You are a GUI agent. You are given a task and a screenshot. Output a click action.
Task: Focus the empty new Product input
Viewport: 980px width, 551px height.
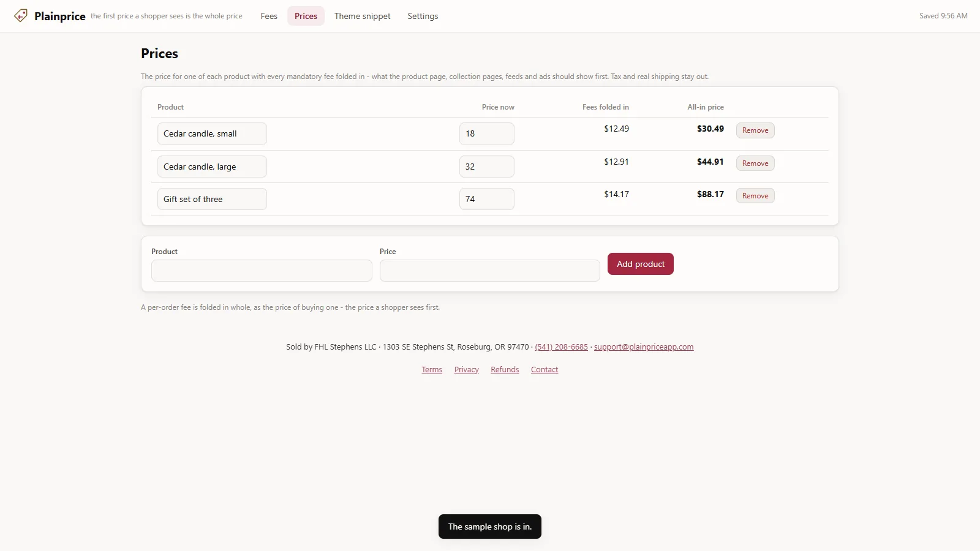click(262, 271)
